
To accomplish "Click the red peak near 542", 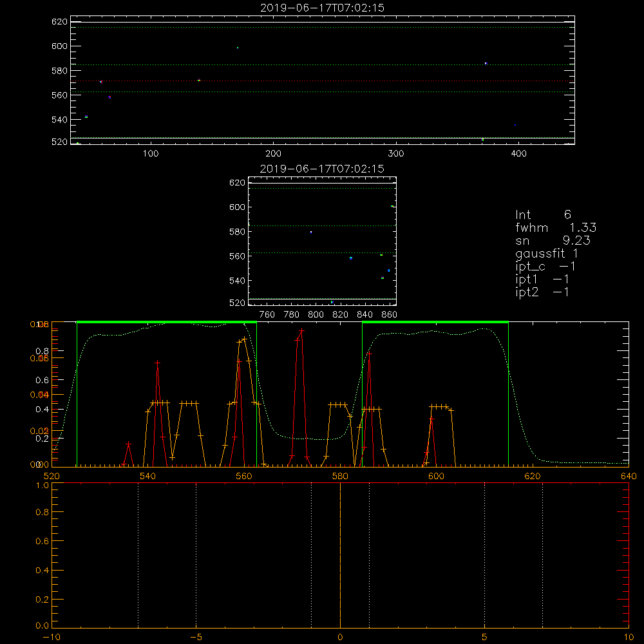I will pyautogui.click(x=157, y=363).
